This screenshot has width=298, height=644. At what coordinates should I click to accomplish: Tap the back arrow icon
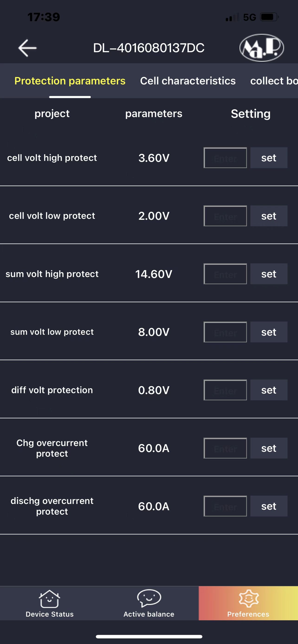click(27, 48)
